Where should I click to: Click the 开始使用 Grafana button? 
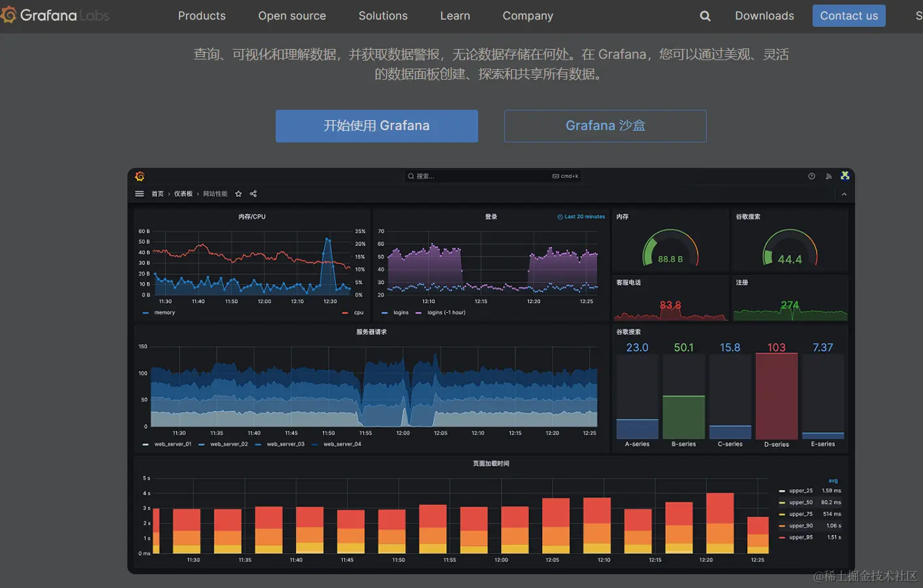point(377,126)
